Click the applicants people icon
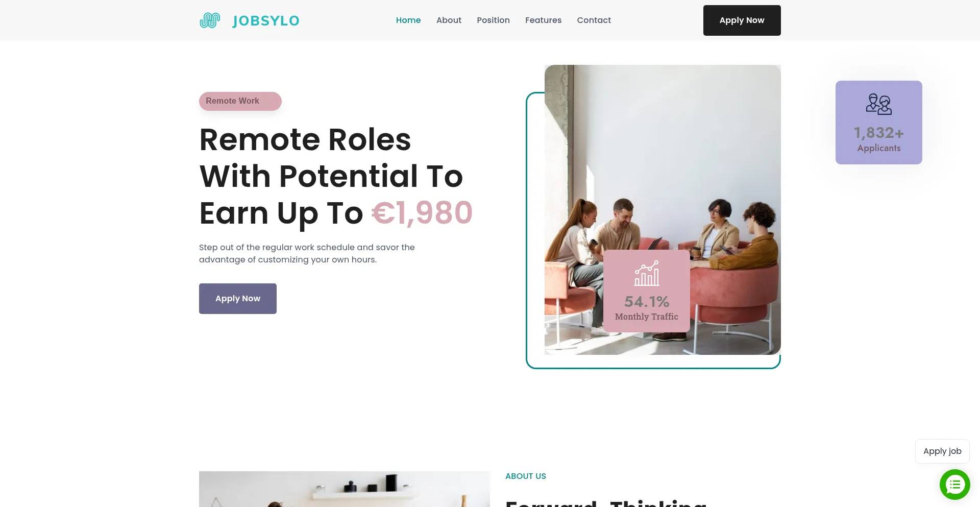Viewport: 980px width, 507px height. pos(878,104)
